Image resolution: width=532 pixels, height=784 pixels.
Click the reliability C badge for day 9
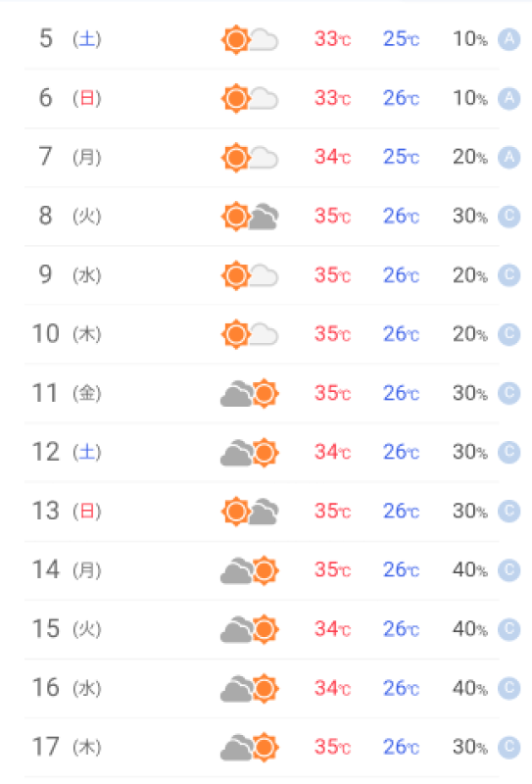[509, 275]
